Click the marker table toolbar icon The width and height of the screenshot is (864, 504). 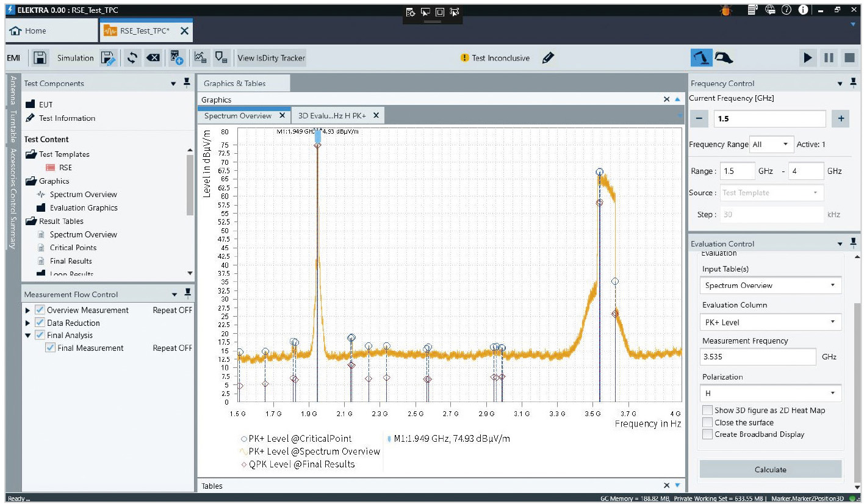(x=221, y=58)
